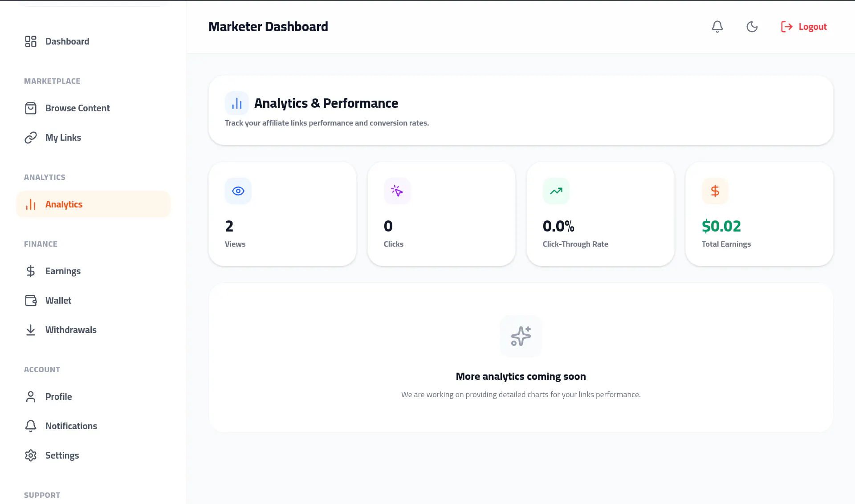Click the ACCOUNT section label

pyautogui.click(x=42, y=370)
